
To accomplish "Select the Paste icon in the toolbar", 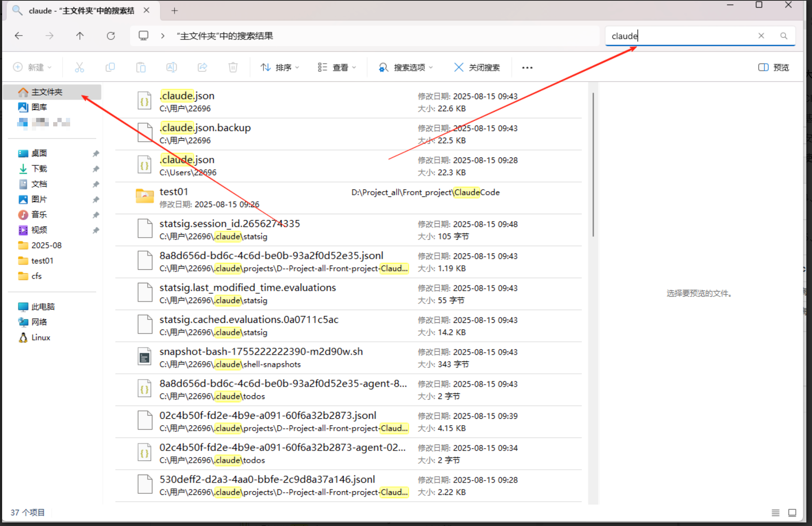I will coord(141,67).
